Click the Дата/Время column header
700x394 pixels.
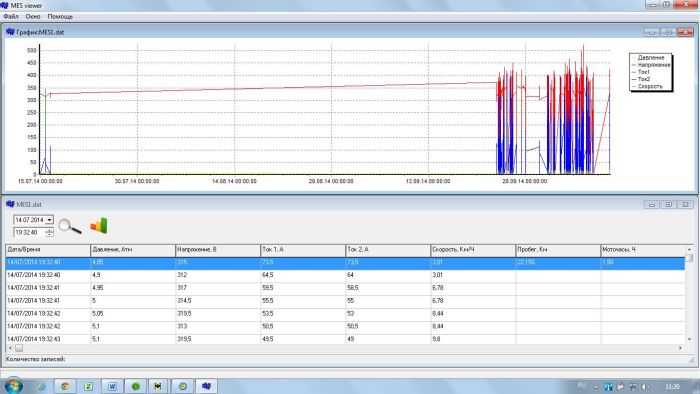point(48,250)
